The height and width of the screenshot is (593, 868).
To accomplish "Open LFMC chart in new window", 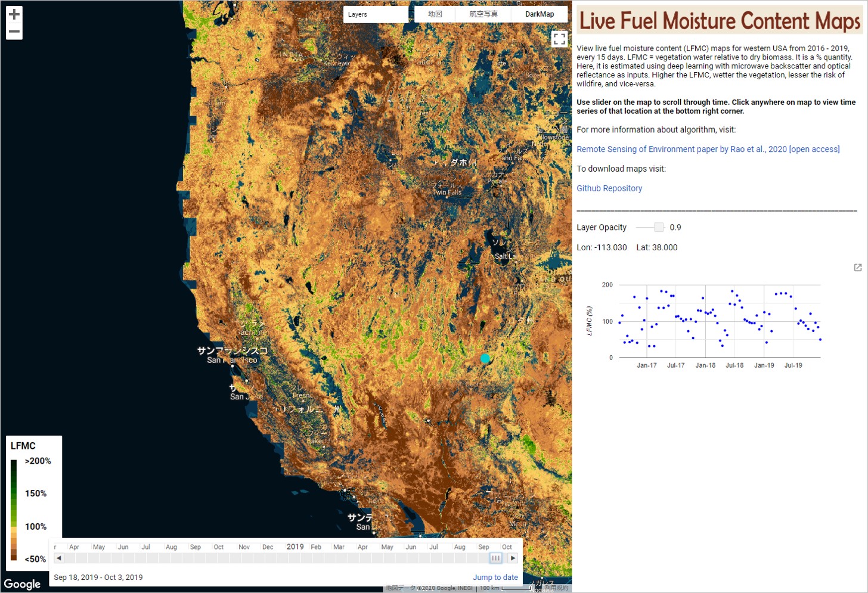I will [x=857, y=268].
